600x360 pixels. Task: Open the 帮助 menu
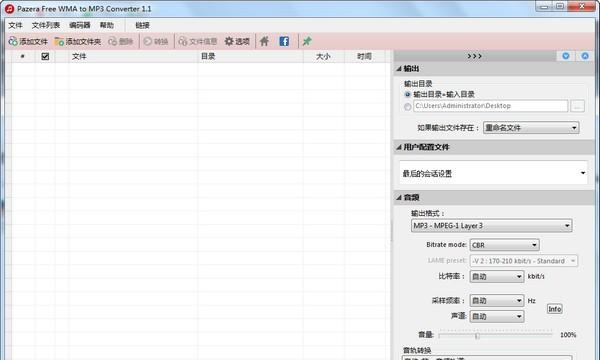(x=107, y=25)
